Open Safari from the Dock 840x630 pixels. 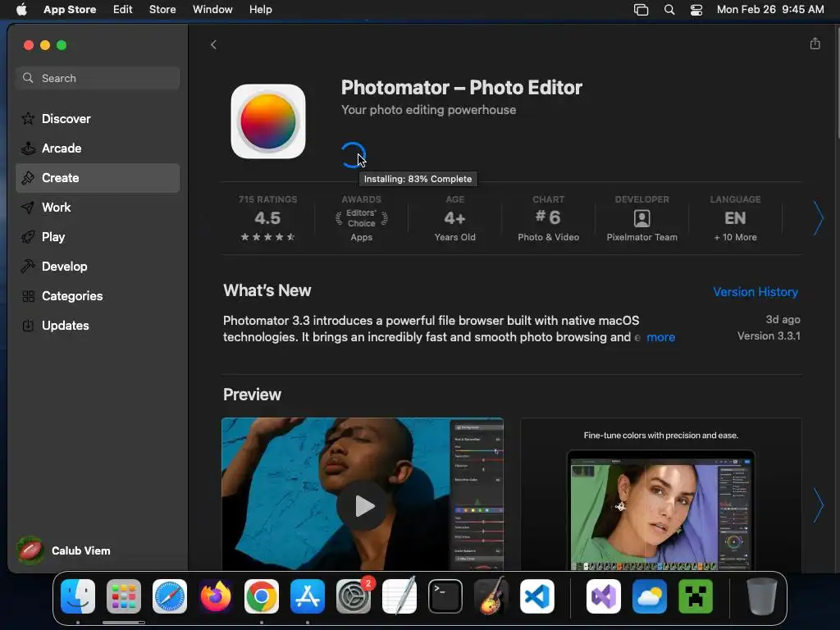click(170, 596)
